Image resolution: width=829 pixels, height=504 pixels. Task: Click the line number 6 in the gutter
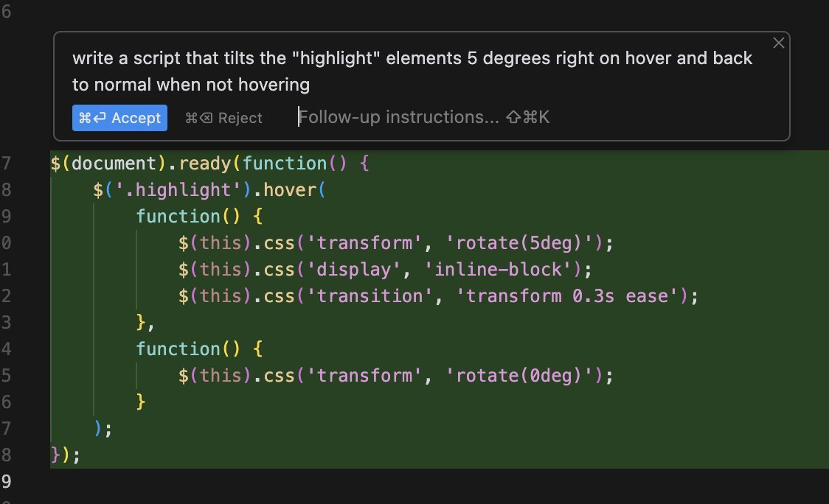pyautogui.click(x=7, y=13)
